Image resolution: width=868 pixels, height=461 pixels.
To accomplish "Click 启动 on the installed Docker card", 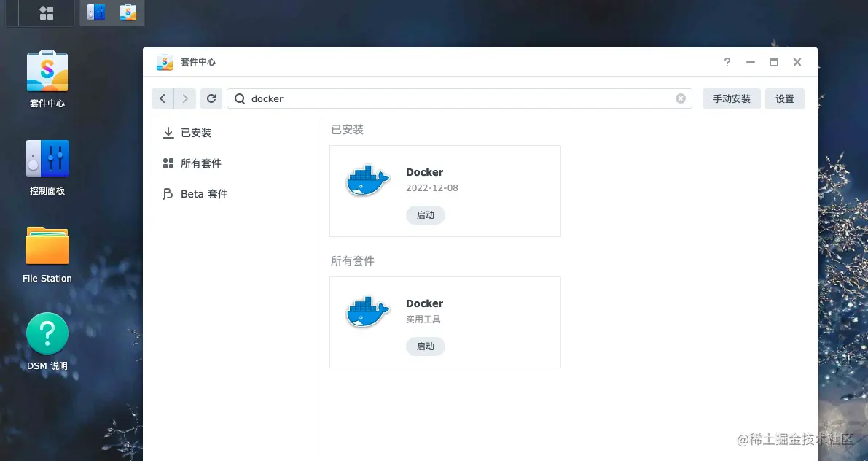I will pyautogui.click(x=425, y=215).
